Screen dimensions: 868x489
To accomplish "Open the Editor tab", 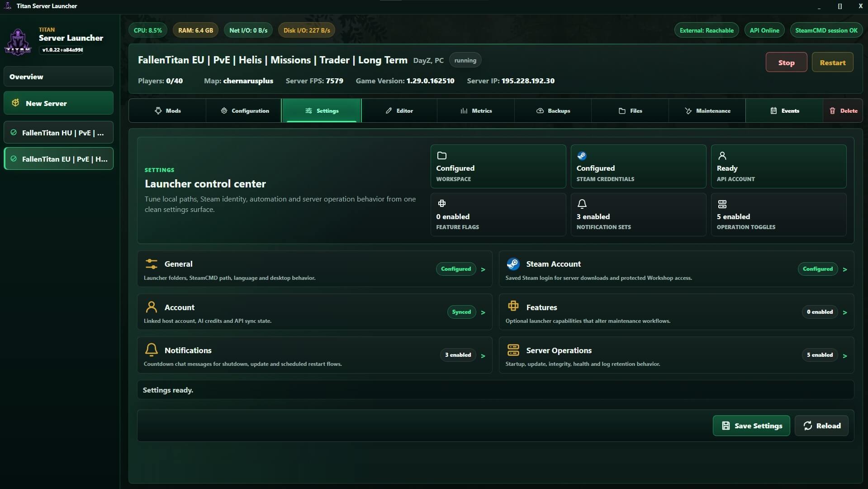I will pos(399,110).
